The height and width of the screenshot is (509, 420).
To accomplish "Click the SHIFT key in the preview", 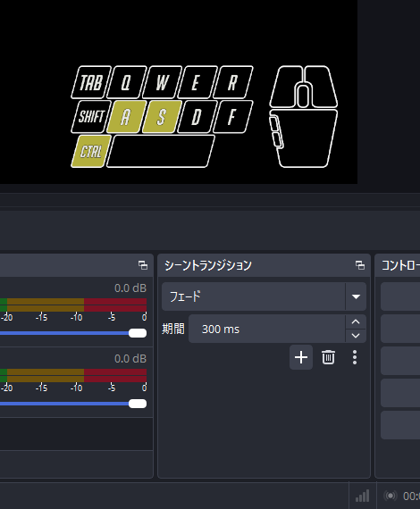I will 91,117.
